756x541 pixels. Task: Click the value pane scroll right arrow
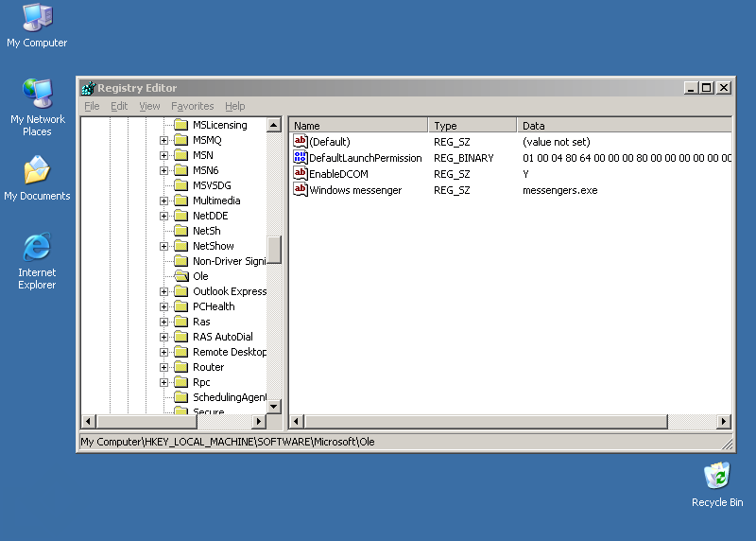click(724, 421)
